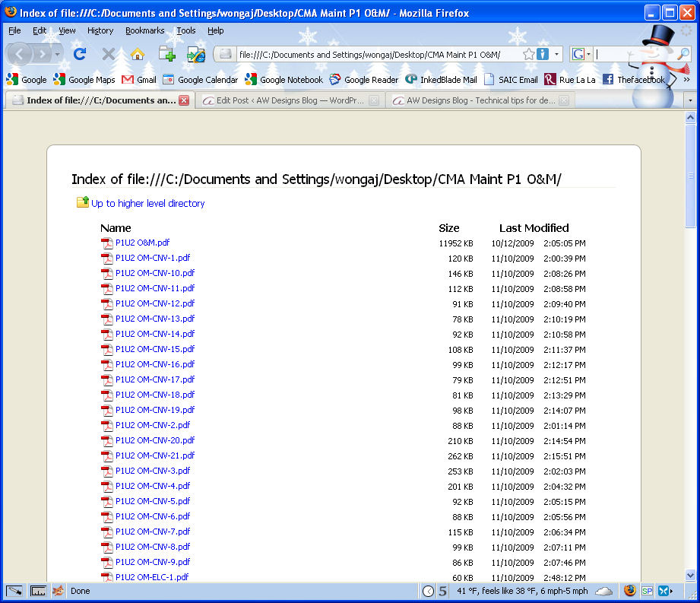
Task: Switch to AW Designs Blog Technical tips tab
Action: pos(479,100)
